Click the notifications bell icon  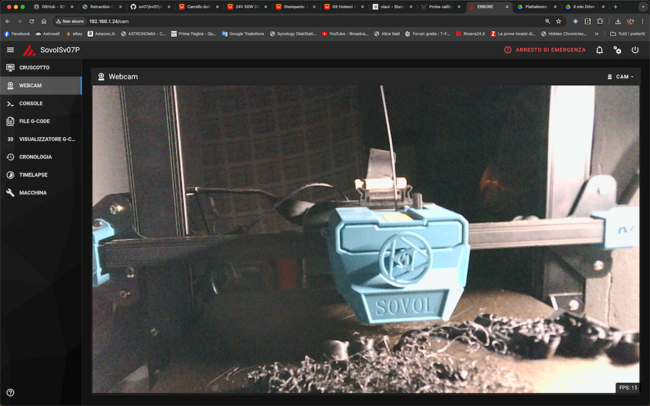600,50
